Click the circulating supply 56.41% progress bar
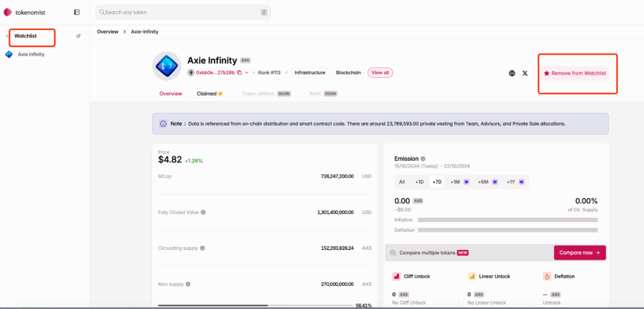The height and width of the screenshot is (309, 644). tap(255, 305)
